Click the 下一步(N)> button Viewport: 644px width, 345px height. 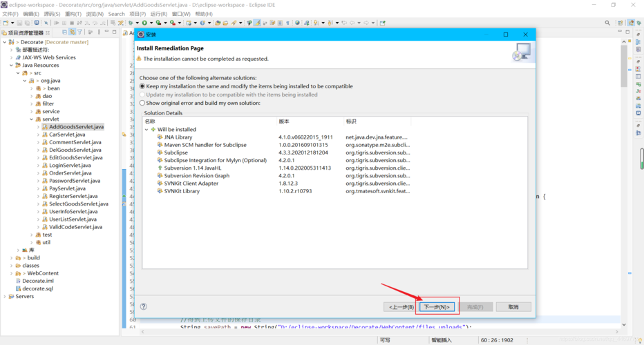point(437,307)
